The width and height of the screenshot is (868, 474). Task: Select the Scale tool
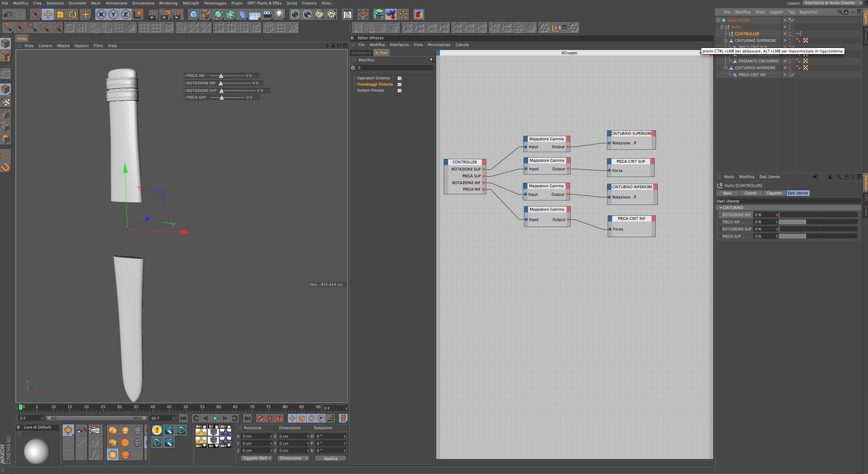click(60, 14)
